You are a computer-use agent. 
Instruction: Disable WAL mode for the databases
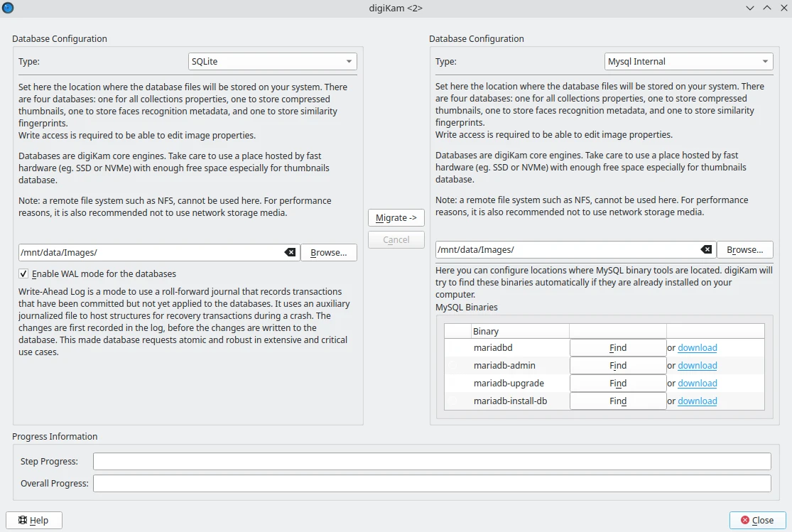pos(24,273)
